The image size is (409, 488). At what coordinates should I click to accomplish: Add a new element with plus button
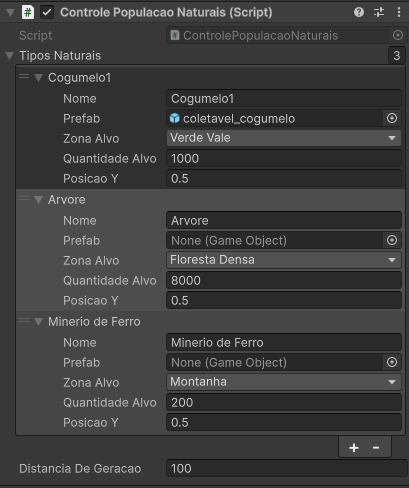354,448
